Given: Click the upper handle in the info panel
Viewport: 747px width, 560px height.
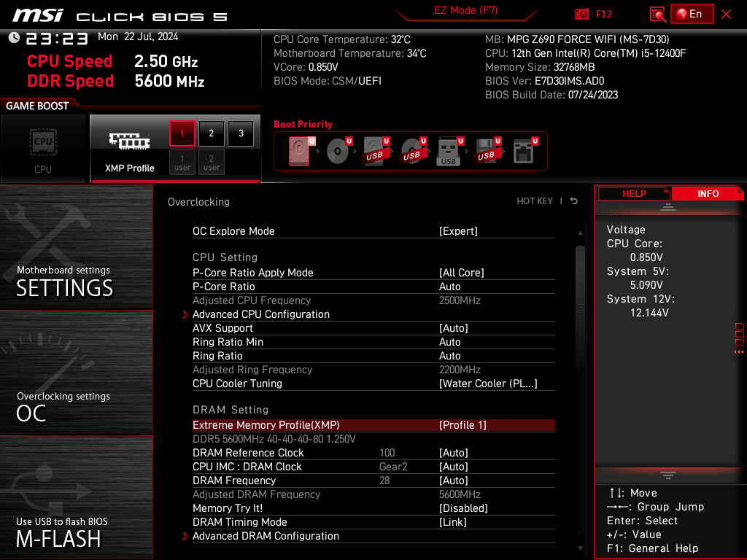Looking at the screenshot, I should tap(668, 206).
